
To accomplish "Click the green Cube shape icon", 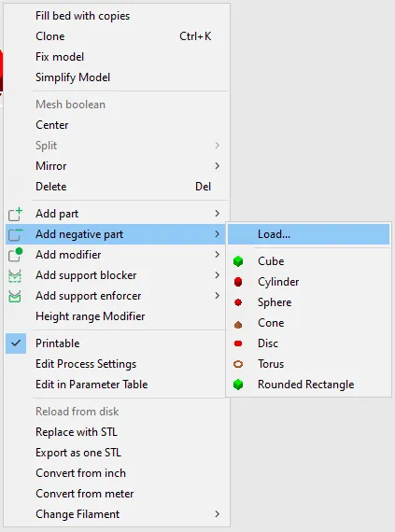I will (238, 261).
